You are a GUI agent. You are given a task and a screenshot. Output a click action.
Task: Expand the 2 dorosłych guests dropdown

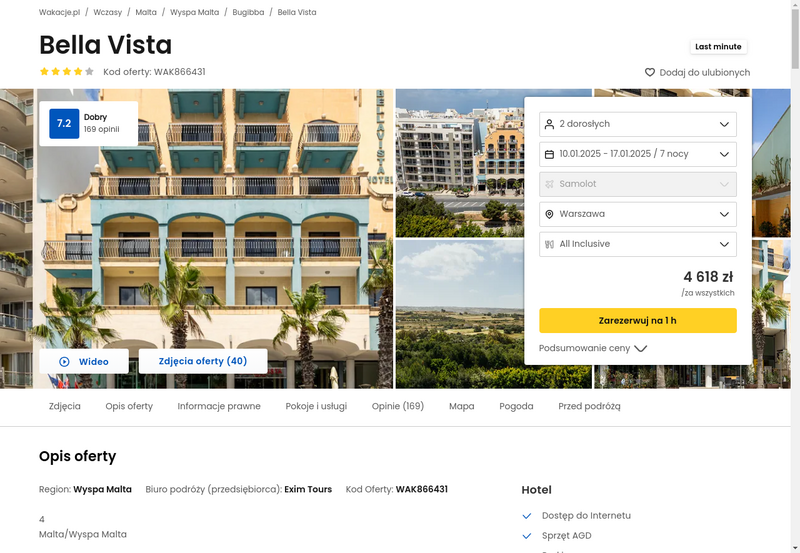(x=638, y=124)
